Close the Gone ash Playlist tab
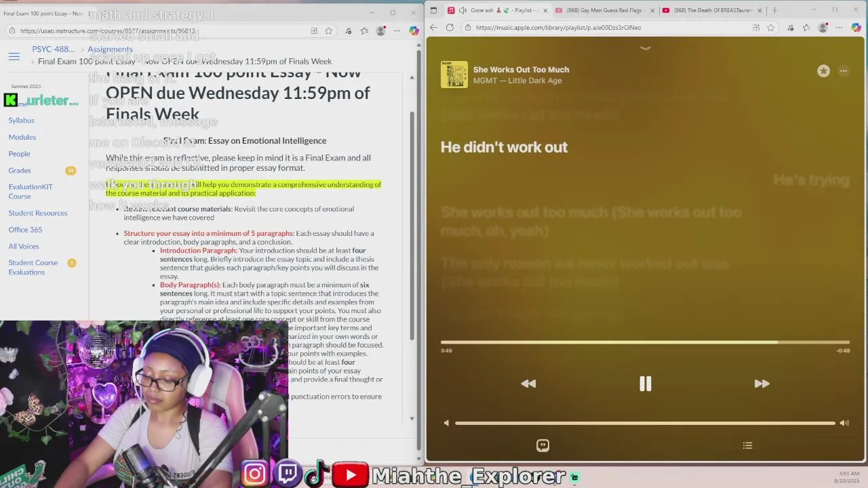This screenshot has height=488, width=868. click(546, 10)
